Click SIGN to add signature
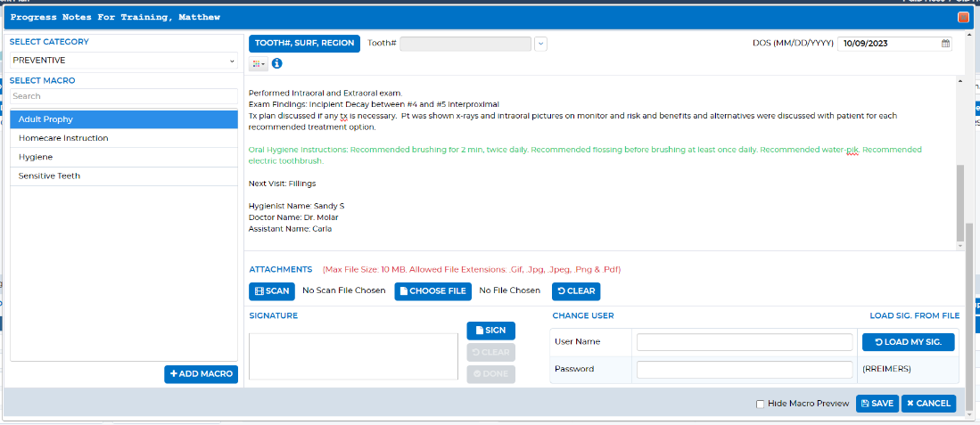This screenshot has width=980, height=425. 490,331
